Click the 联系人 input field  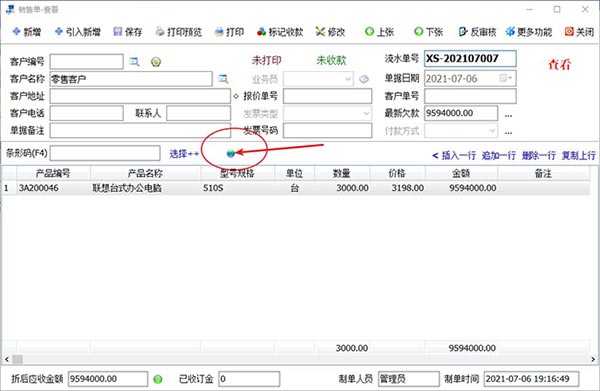coord(199,113)
